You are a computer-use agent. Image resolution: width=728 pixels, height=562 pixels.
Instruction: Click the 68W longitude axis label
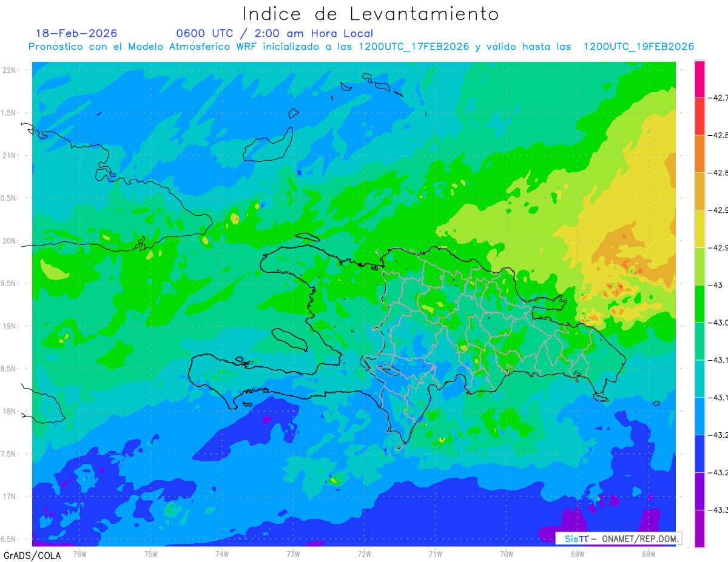(648, 554)
